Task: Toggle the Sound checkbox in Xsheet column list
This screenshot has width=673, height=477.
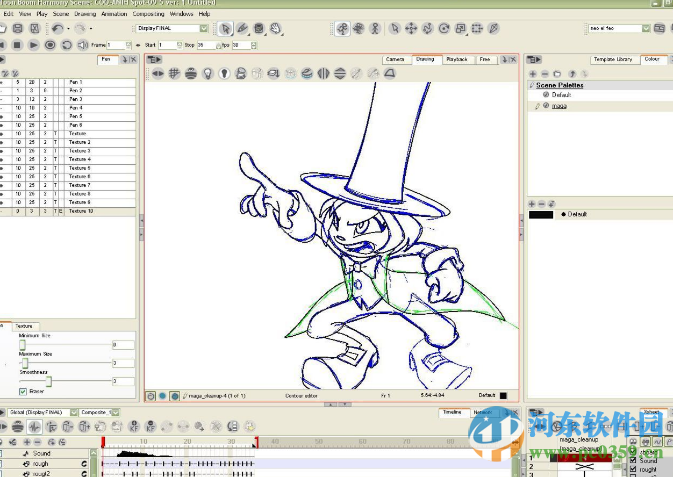Action: (633, 461)
